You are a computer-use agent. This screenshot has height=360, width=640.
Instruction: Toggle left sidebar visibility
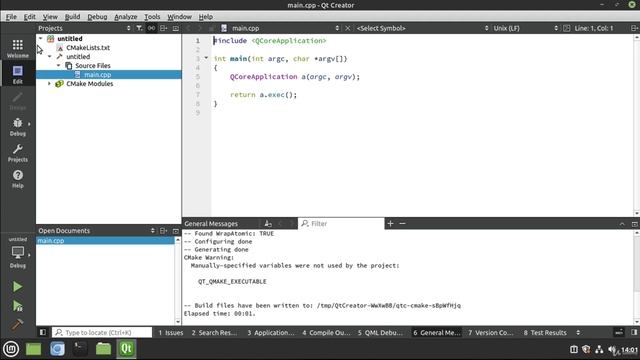click(43, 332)
